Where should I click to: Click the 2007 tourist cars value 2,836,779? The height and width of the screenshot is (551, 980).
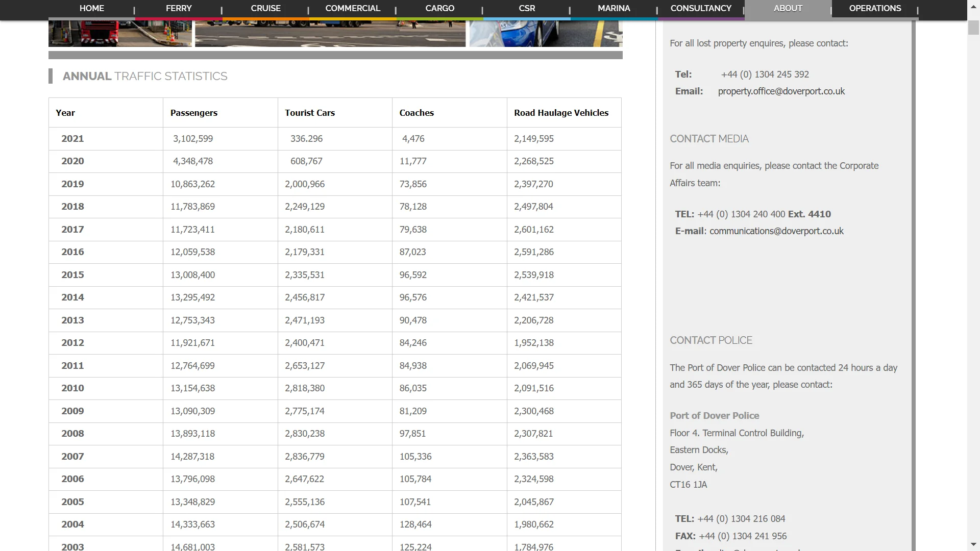click(x=305, y=457)
